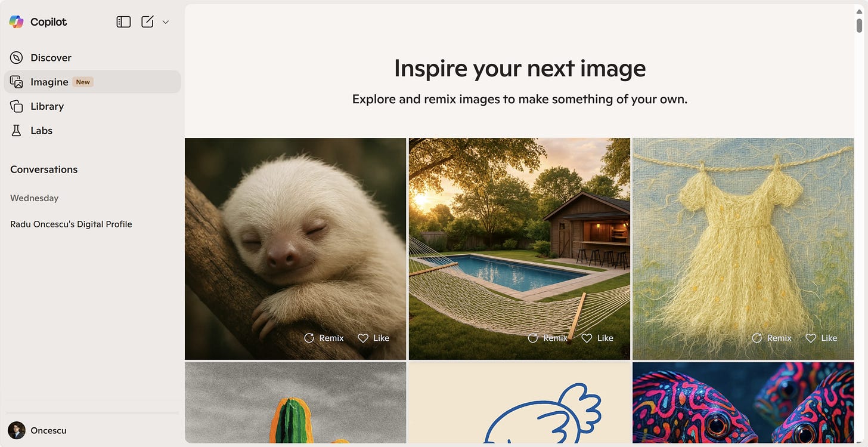Screen dimensions: 868x447
Task: Expand the chevron next to compose icon
Action: tap(166, 22)
